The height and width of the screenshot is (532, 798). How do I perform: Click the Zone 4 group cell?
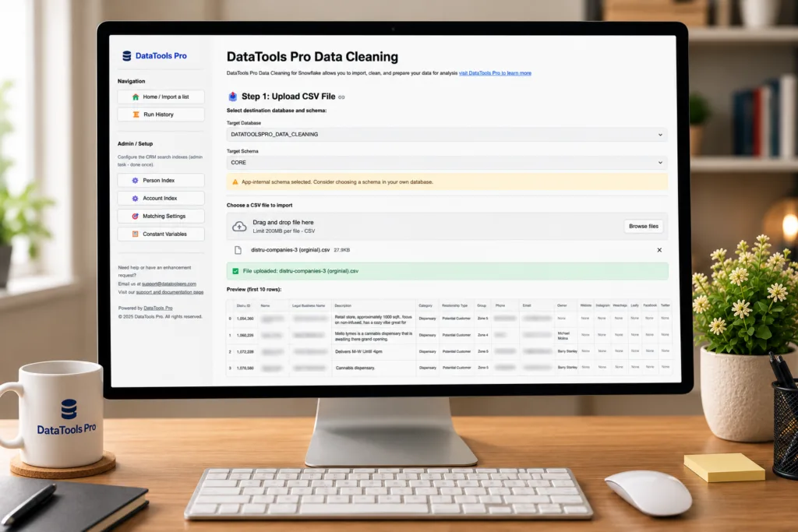click(482, 335)
